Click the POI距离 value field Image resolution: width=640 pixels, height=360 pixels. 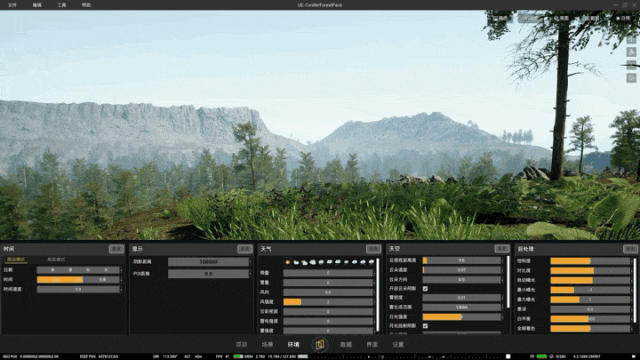click(x=208, y=273)
